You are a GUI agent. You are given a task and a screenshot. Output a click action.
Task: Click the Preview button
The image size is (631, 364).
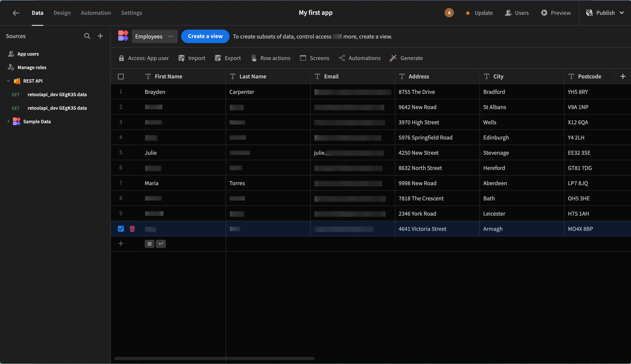(556, 13)
